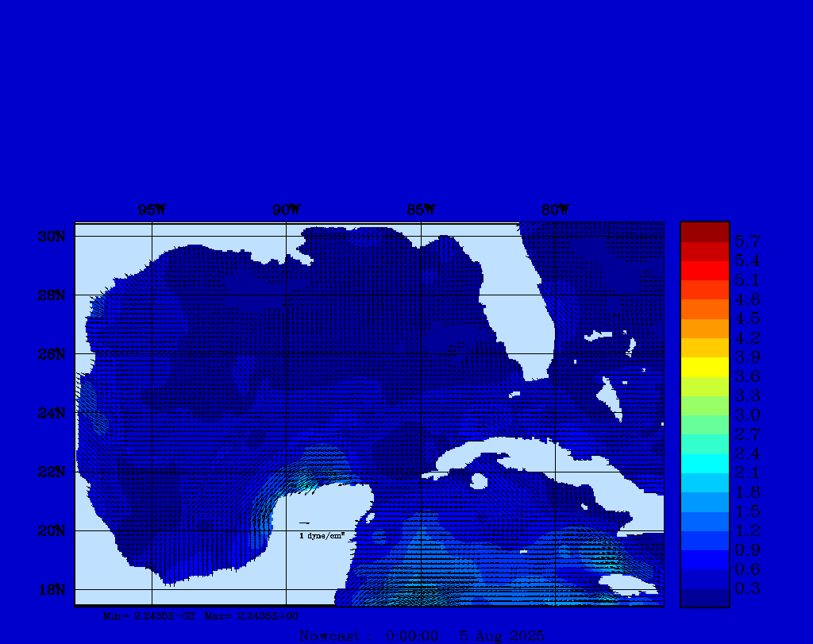Click the darkest navy swatch at legend bottom

pyautogui.click(x=704, y=598)
